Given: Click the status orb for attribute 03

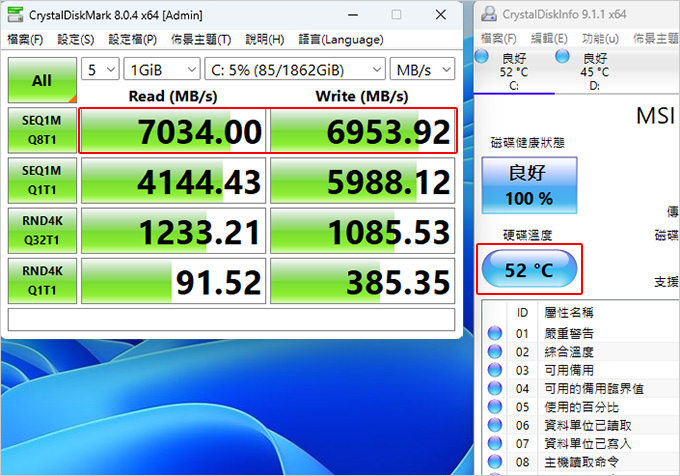Looking at the screenshot, I should (x=494, y=370).
